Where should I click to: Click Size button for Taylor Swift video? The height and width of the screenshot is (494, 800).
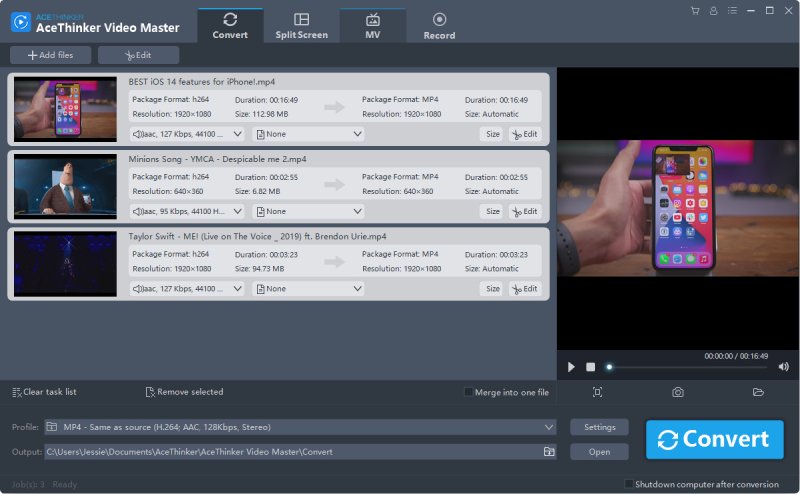pyautogui.click(x=492, y=289)
